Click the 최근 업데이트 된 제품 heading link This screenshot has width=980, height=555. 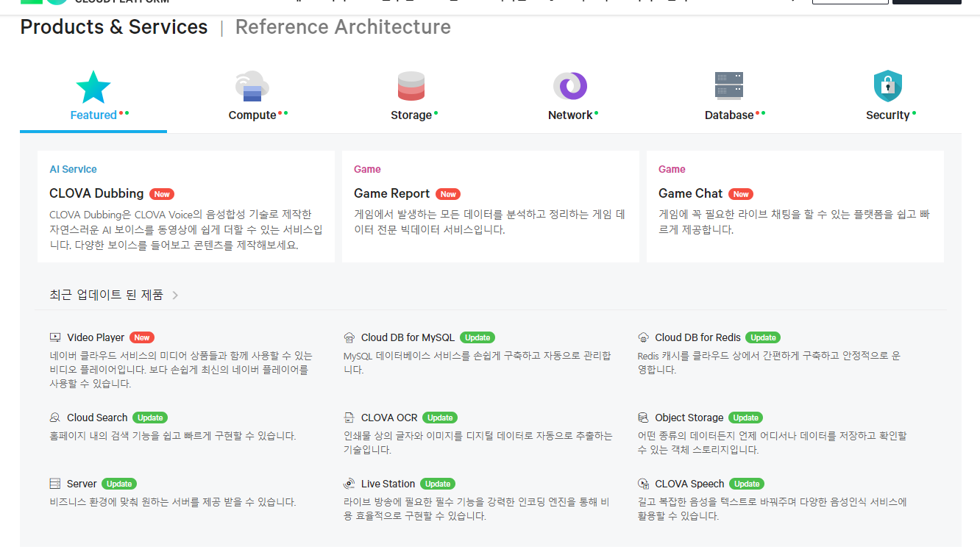(x=107, y=295)
